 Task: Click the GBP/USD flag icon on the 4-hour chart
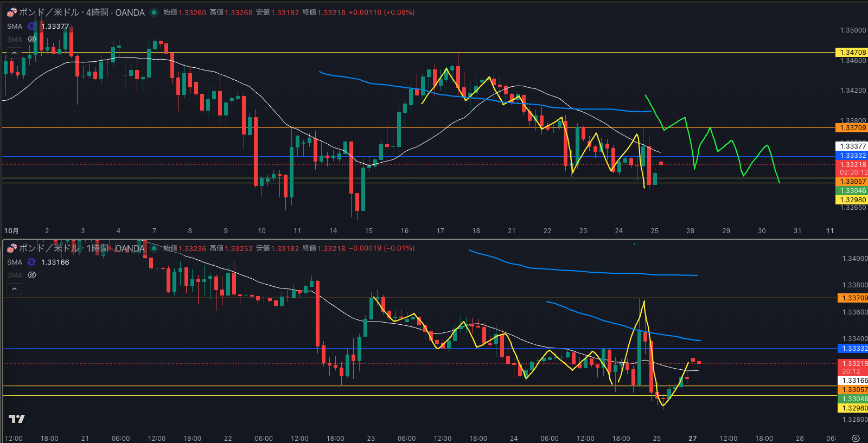[11, 12]
